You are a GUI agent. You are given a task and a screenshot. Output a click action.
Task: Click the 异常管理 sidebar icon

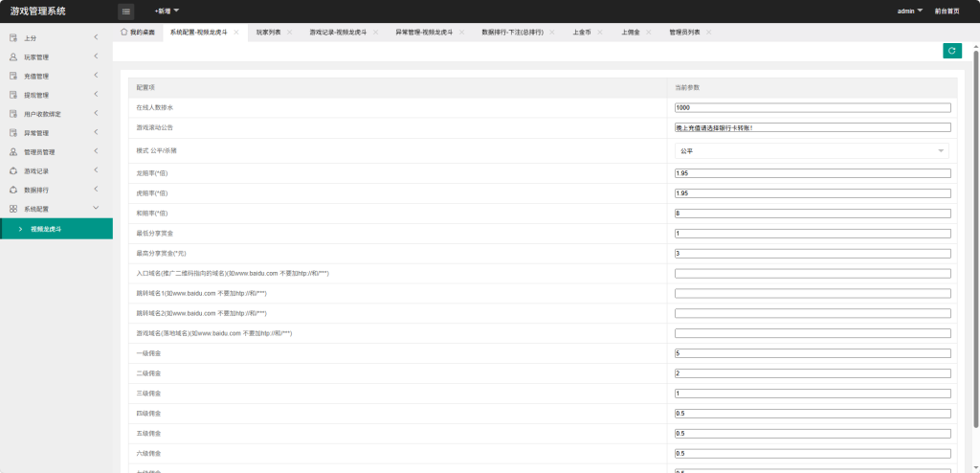click(13, 133)
